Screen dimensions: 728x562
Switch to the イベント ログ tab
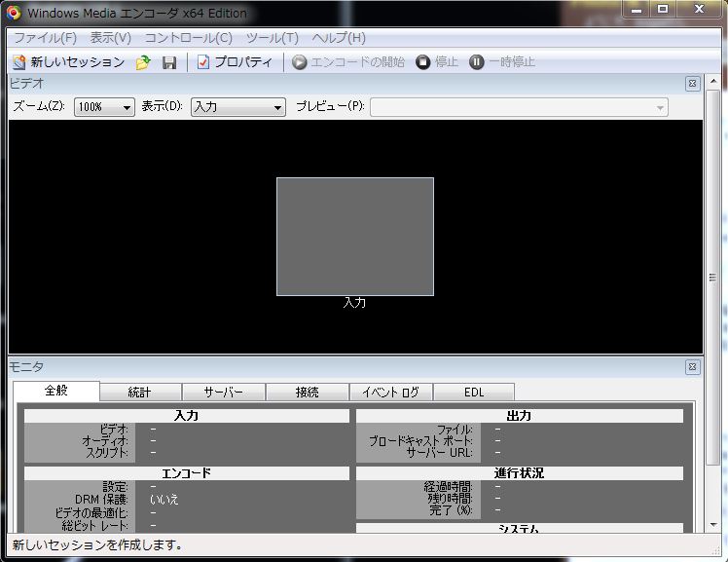[391, 392]
